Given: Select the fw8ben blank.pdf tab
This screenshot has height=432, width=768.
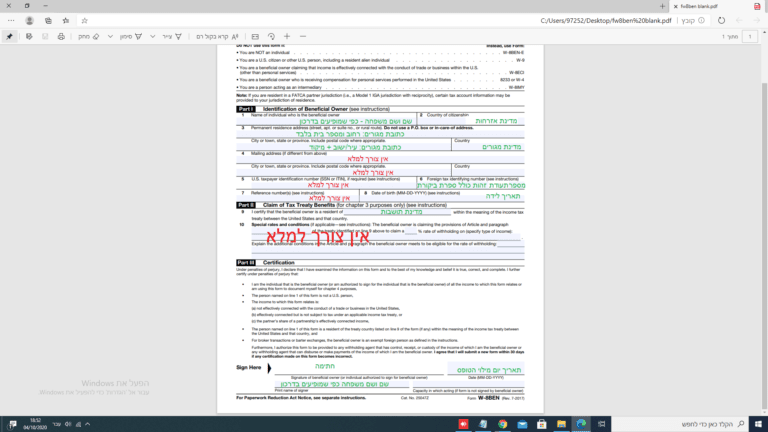Looking at the screenshot, I should [x=718, y=6].
